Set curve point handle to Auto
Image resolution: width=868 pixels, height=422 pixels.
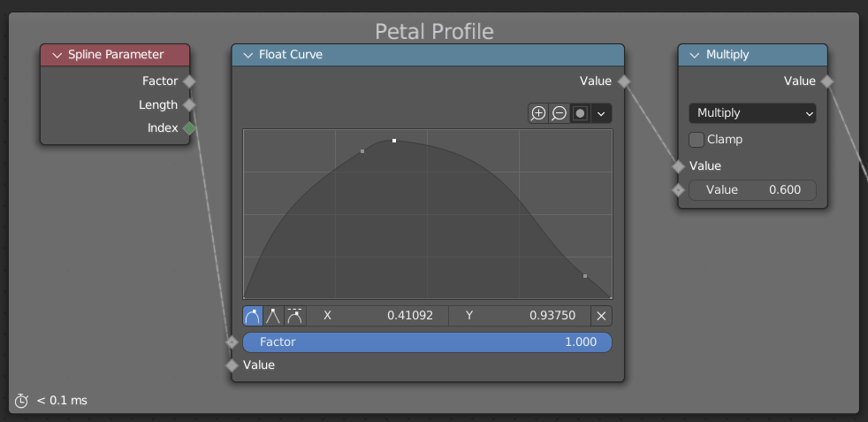[253, 316]
